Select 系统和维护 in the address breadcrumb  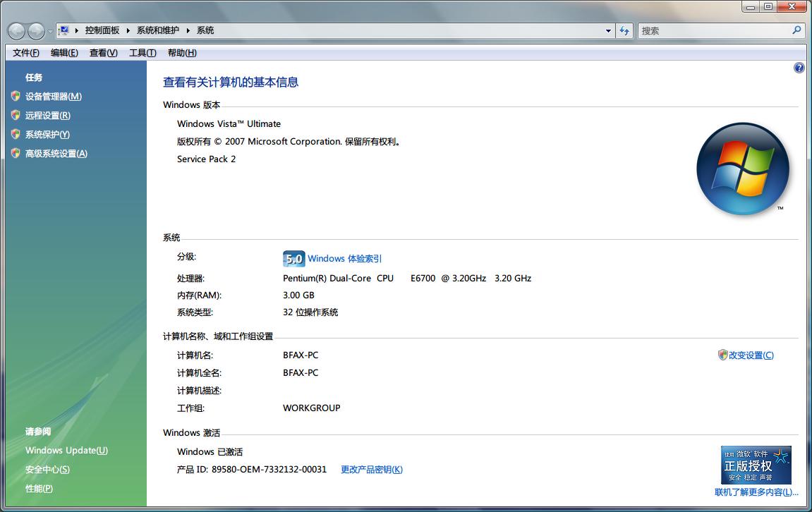158,30
